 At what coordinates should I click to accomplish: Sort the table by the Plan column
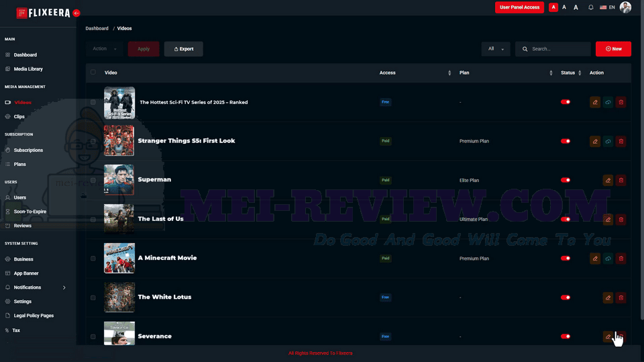(x=551, y=73)
